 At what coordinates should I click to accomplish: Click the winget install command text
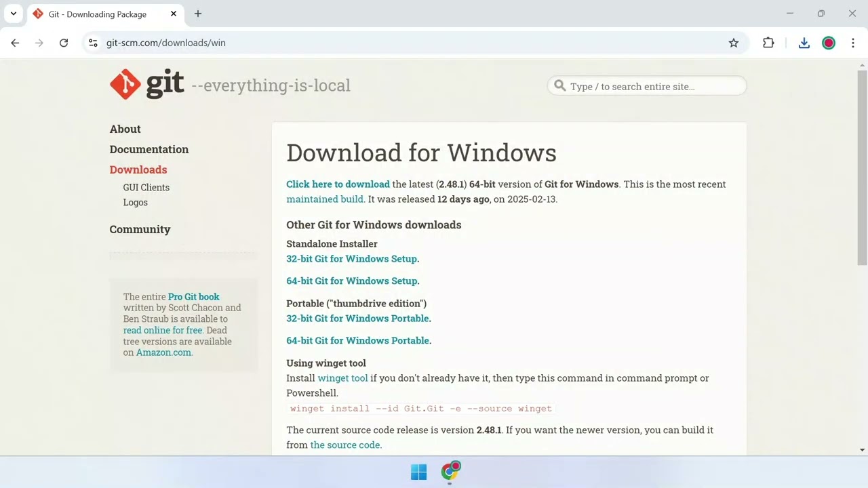pos(421,409)
